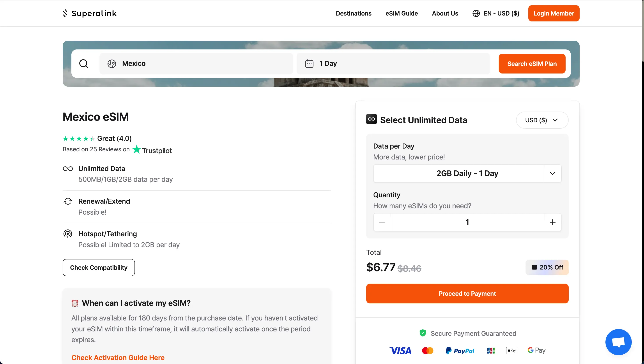This screenshot has height=364, width=644.
Task: Click the globe icon in the destination field
Action: coord(112,63)
